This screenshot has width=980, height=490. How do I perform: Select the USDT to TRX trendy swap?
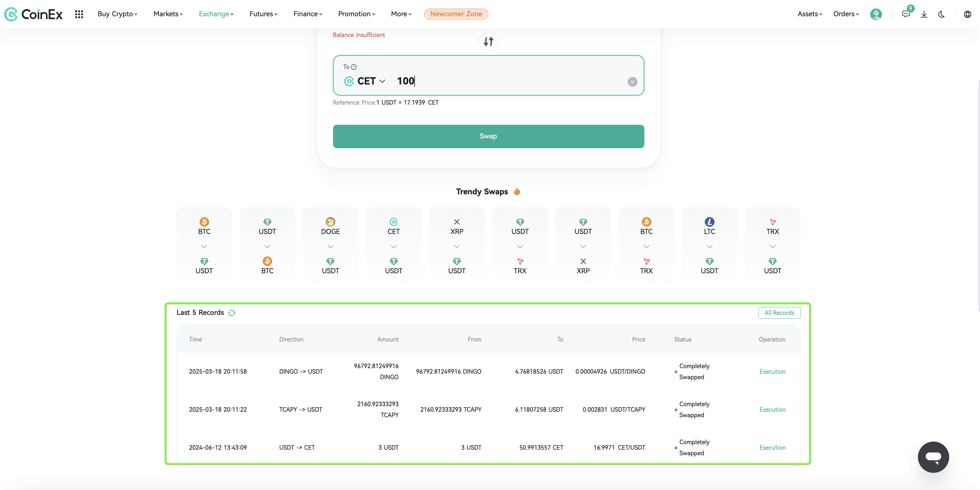[x=520, y=246]
